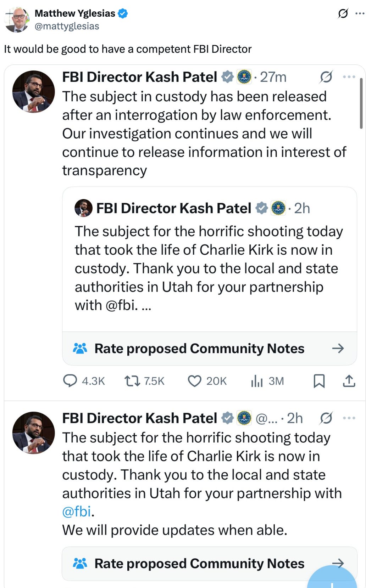Open the lower Rate proposed Community Notes banner

click(199, 563)
